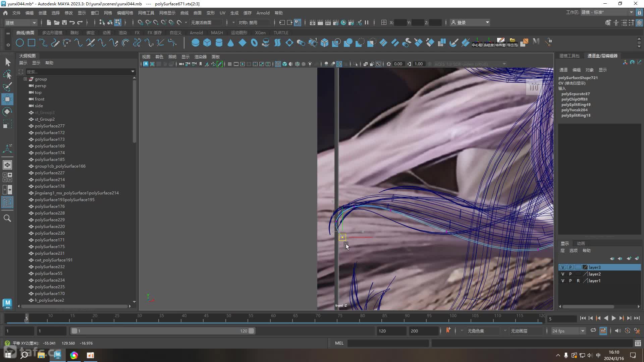The image size is (644, 362).
Task: Click the Undo arrow icon
Action: tap(72, 22)
